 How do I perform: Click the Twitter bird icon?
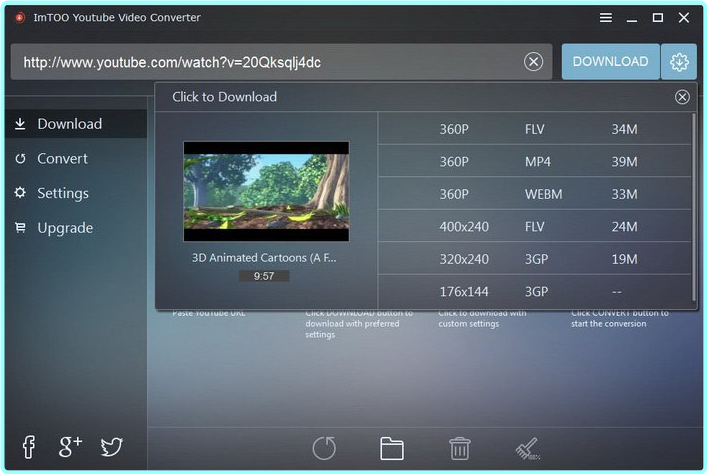pos(113,447)
